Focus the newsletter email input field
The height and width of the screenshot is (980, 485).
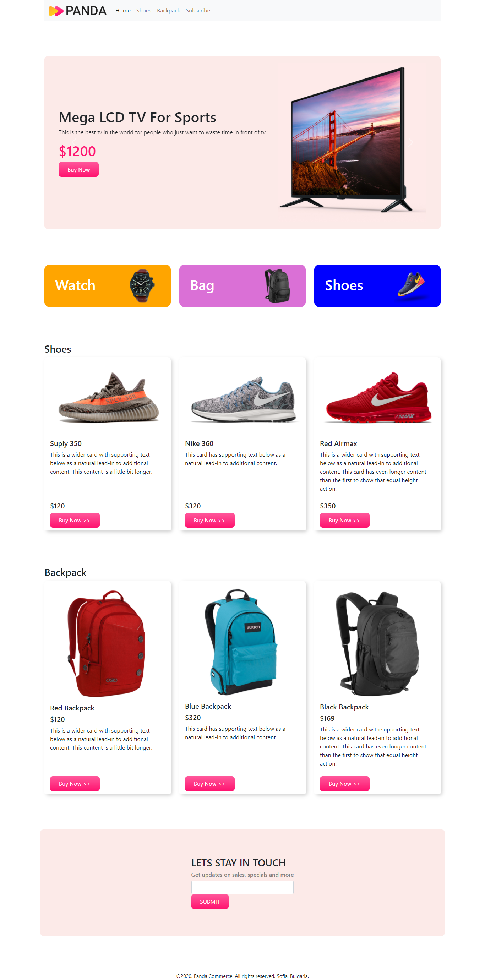[x=242, y=887]
